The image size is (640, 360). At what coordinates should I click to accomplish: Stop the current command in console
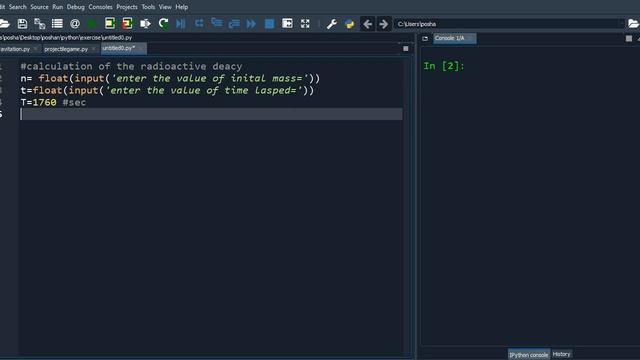pos(629,38)
